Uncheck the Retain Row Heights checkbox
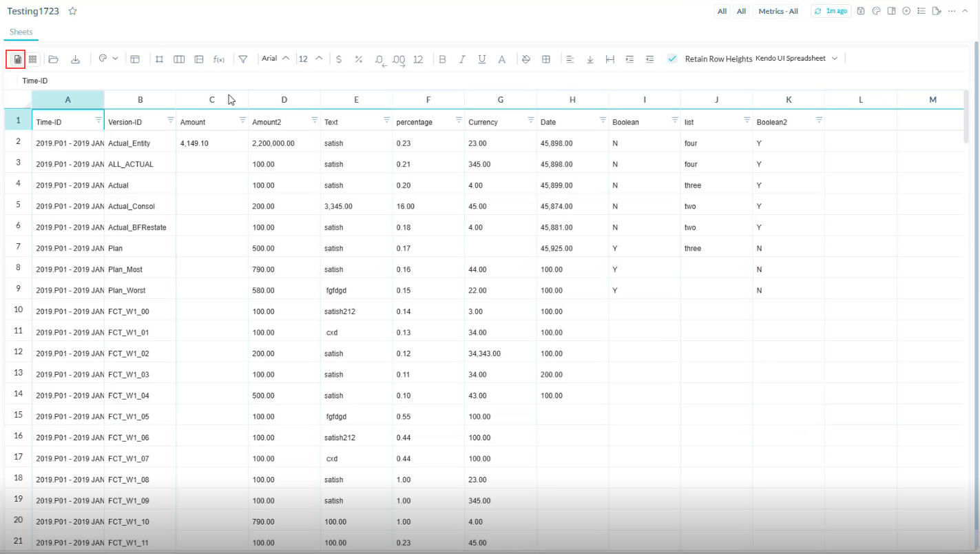 672,59
